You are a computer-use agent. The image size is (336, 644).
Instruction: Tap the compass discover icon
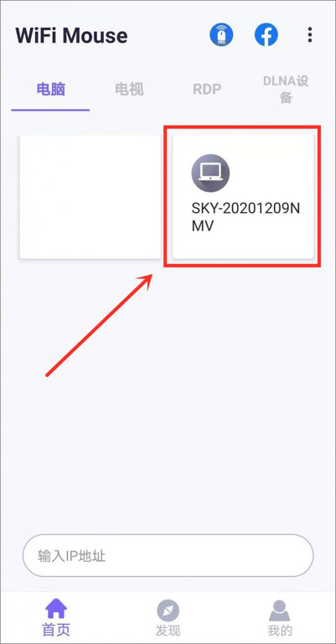[168, 611]
